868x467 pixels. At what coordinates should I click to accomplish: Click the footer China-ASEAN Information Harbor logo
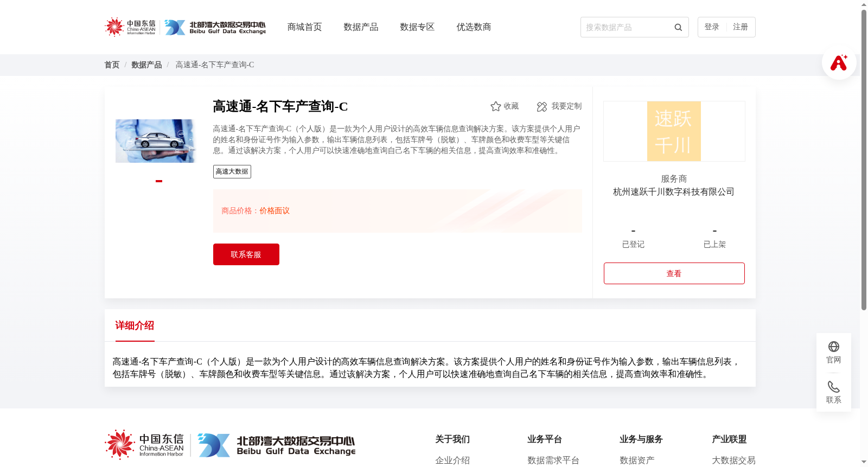[145, 445]
